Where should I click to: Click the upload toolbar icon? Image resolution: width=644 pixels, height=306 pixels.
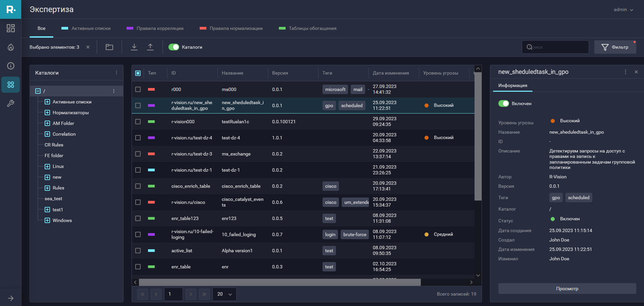pyautogui.click(x=150, y=47)
